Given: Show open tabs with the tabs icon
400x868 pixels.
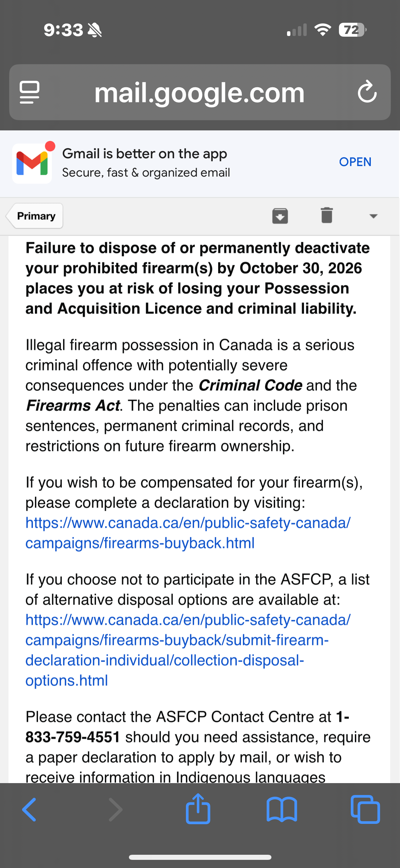Looking at the screenshot, I should (365, 810).
